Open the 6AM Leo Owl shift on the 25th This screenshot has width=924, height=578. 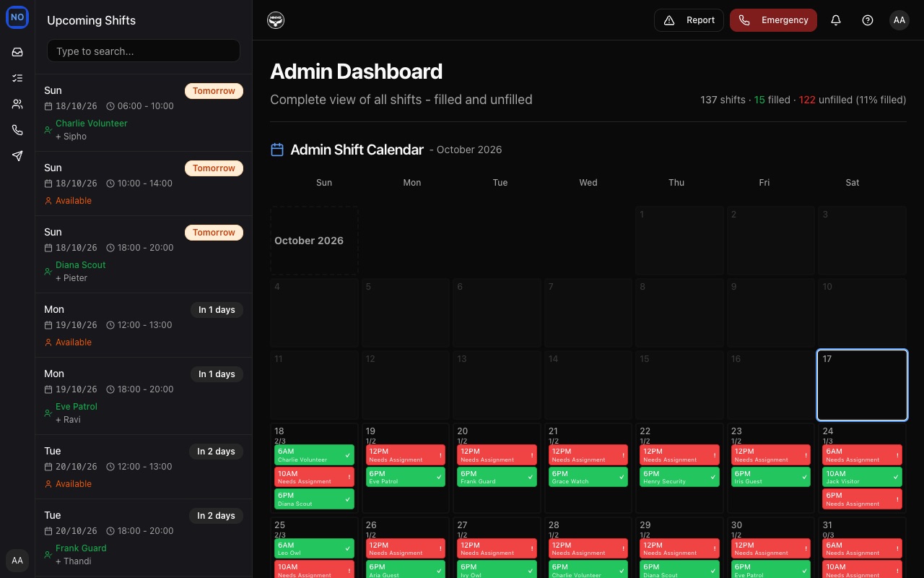click(x=314, y=548)
